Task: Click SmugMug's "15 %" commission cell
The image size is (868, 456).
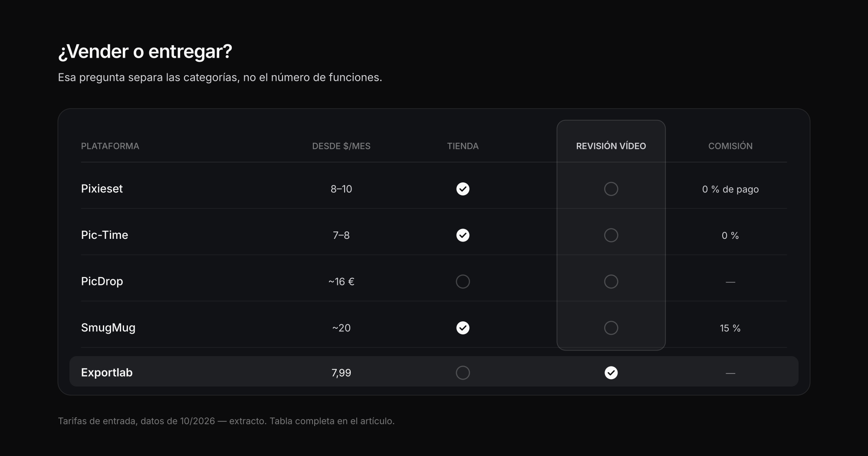Action: click(x=730, y=328)
